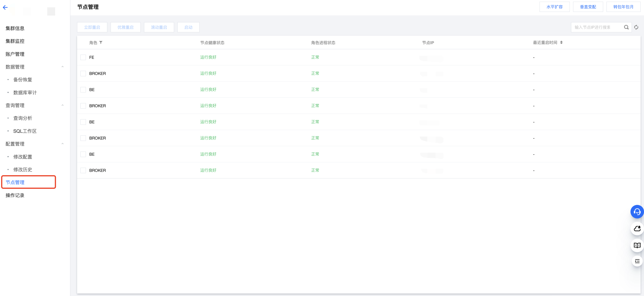Click the 水平扩容 button

554,7
